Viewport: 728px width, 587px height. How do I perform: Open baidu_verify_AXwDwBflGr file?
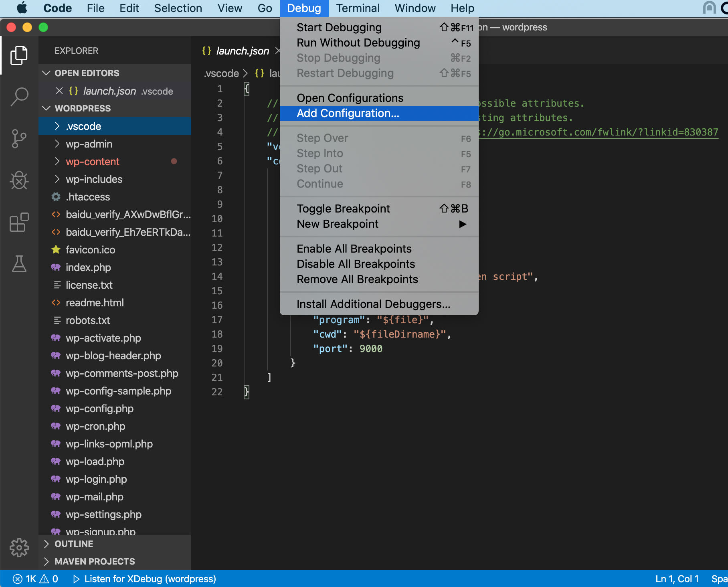115,215
